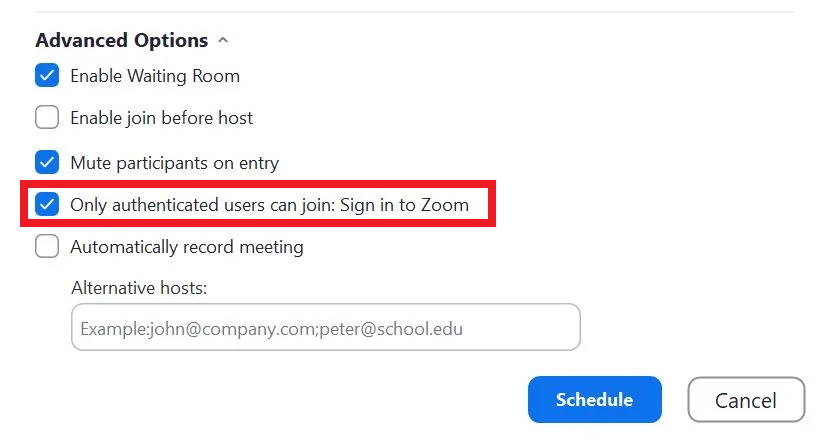Uncheck the Mute participants on entry checkbox
This screenshot has width=825, height=442.
(x=47, y=162)
